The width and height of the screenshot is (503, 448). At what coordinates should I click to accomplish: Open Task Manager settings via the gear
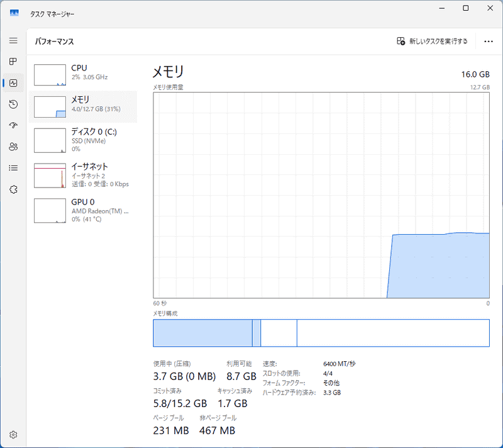pyautogui.click(x=13, y=434)
